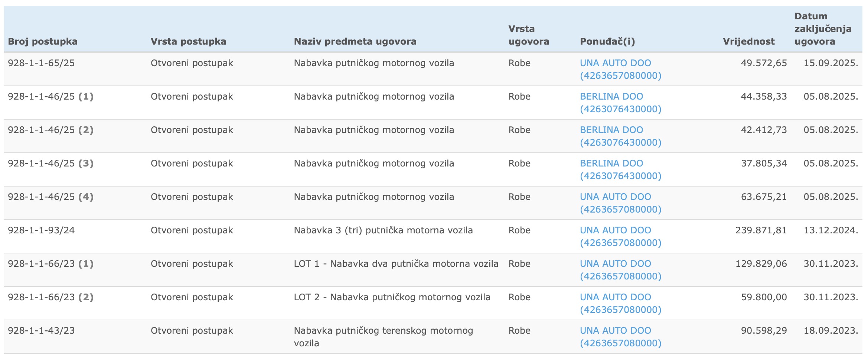Viewport: 868px width, 356px height.
Task: Open BERLINA DOO link for 928-1-1-46/25 (2)
Action: (620, 136)
